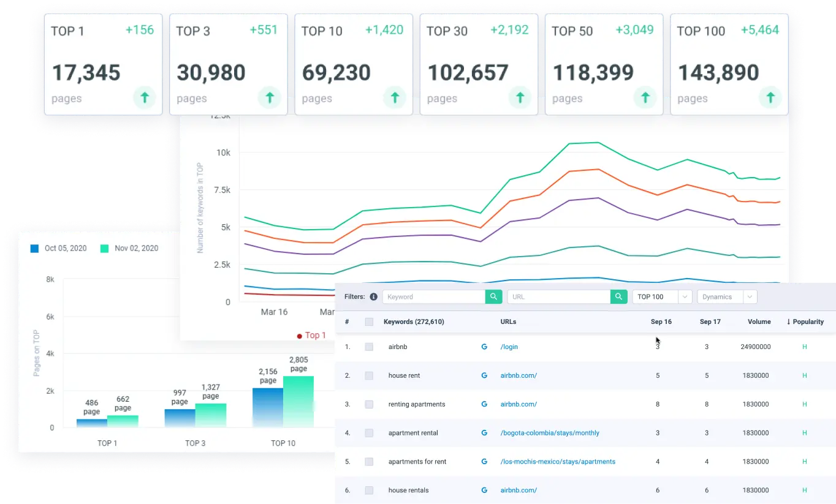The width and height of the screenshot is (836, 504).
Task: Click the keyword text 'renting apartments'
Action: (x=417, y=404)
